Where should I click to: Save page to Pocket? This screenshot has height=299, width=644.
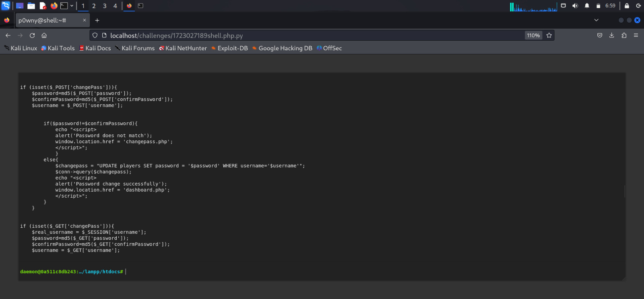[x=599, y=35]
